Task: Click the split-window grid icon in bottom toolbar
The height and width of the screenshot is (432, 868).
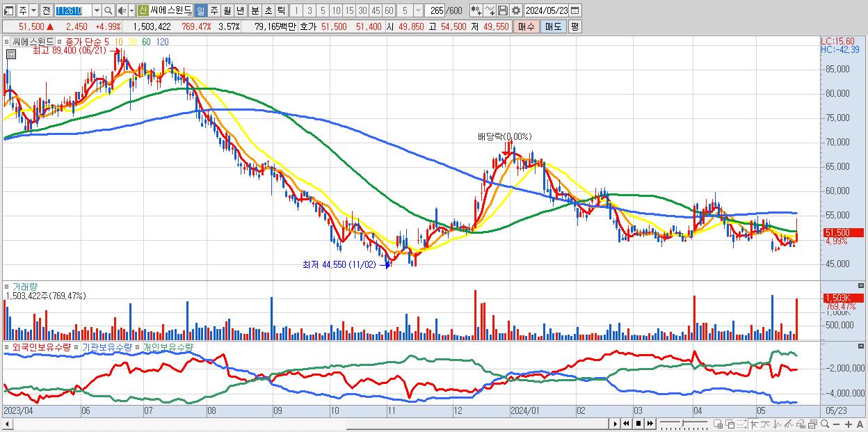Action: tap(718, 424)
